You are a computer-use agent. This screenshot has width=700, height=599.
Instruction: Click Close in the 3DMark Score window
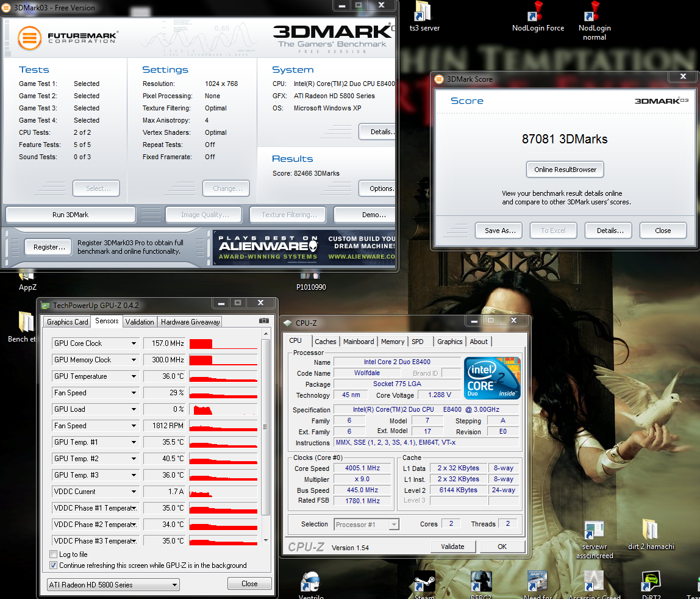pos(663,231)
